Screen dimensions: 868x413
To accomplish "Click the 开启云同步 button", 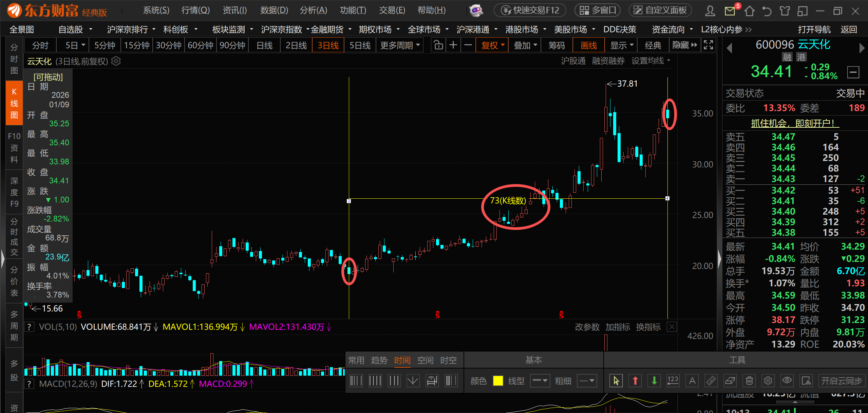I will tap(841, 381).
